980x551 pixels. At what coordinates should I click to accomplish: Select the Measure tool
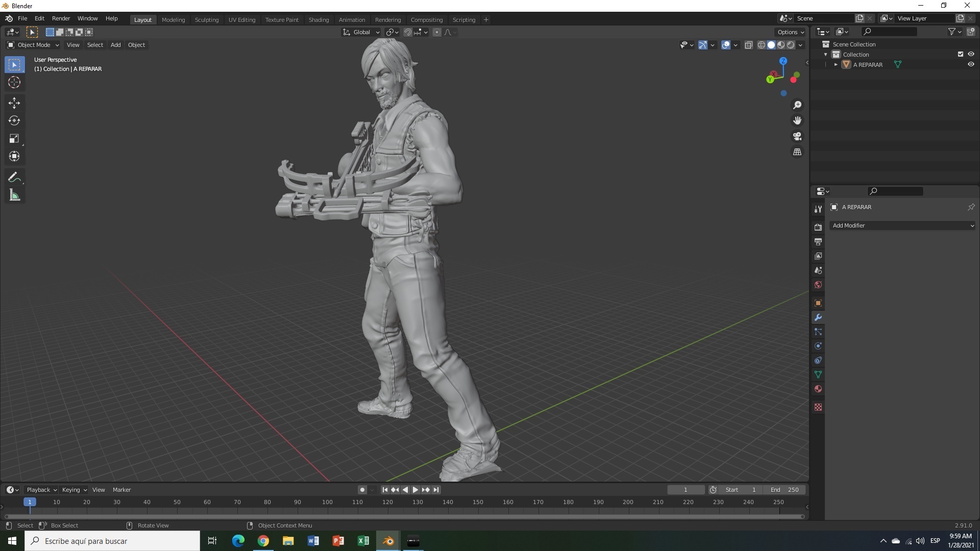click(x=14, y=194)
